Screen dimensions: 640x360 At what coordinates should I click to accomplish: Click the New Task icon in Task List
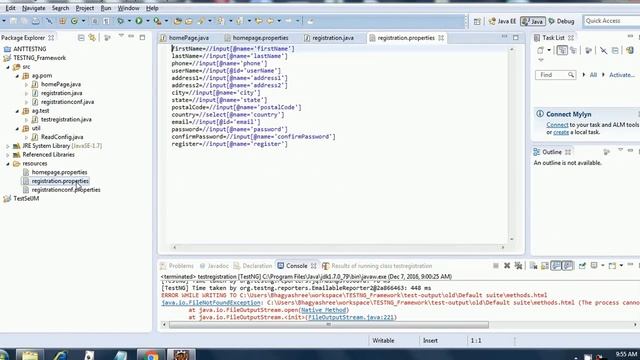(540, 50)
